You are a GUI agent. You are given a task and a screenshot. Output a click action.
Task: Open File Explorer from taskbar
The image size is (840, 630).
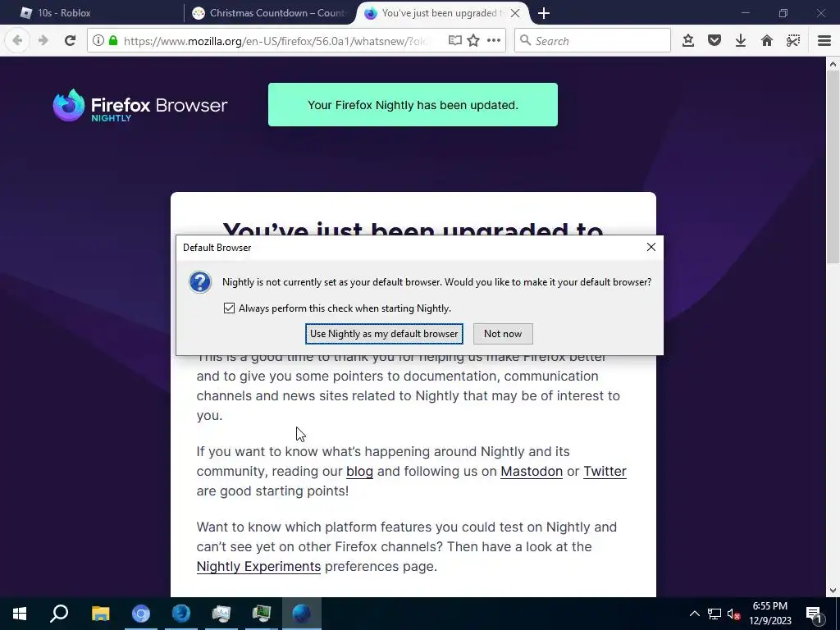point(100,614)
